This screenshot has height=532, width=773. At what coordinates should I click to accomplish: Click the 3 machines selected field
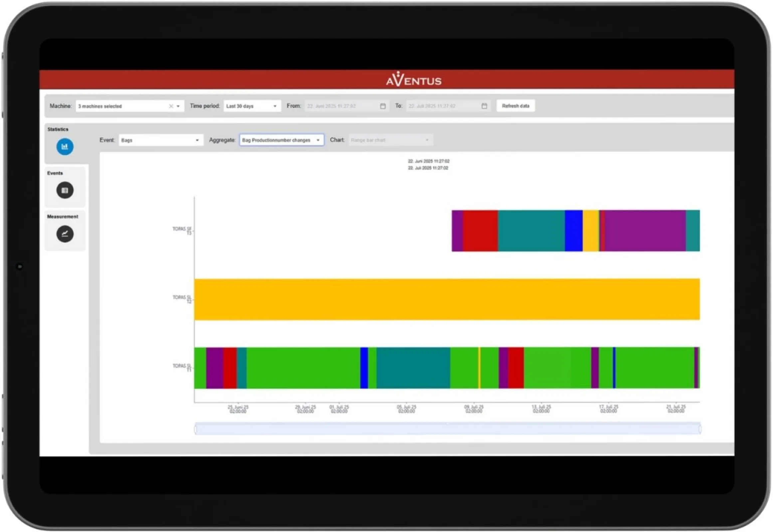pyautogui.click(x=120, y=106)
